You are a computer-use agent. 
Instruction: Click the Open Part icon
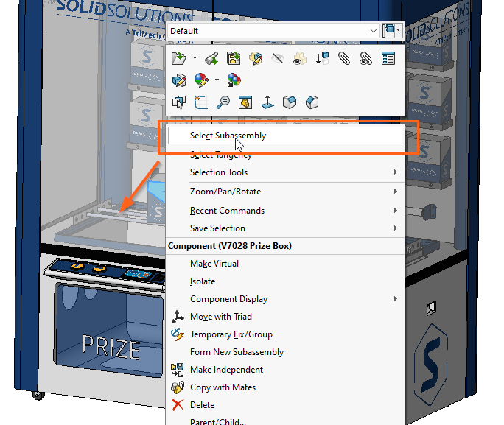178,58
